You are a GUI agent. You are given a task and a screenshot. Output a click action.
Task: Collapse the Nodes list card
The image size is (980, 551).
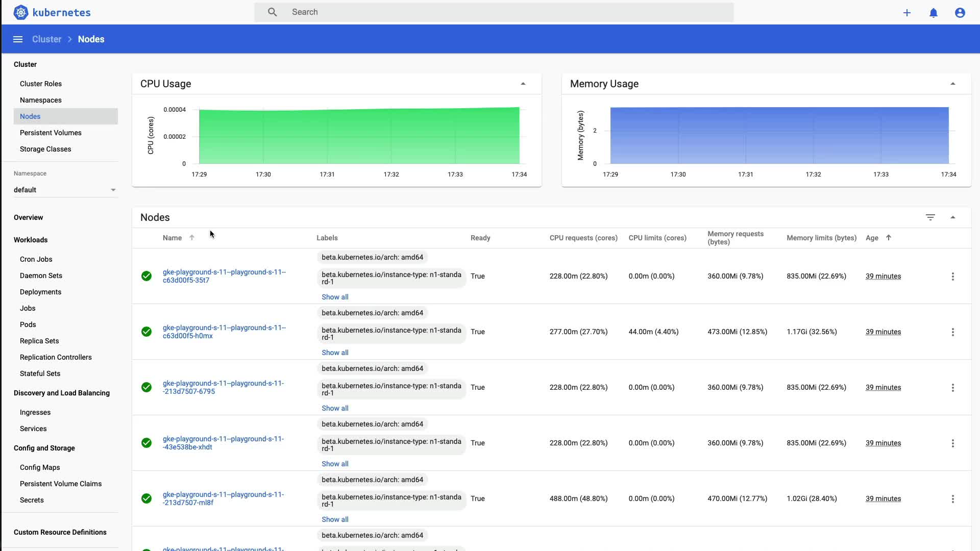(x=952, y=217)
